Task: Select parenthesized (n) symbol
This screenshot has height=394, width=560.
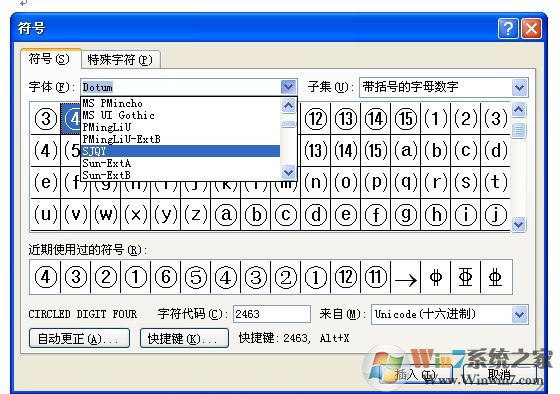Action: [x=316, y=182]
